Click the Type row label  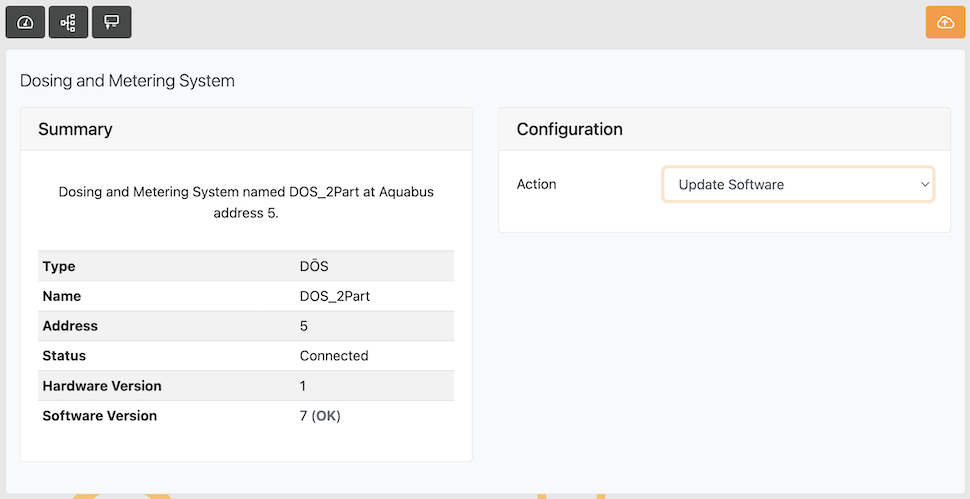click(x=59, y=267)
